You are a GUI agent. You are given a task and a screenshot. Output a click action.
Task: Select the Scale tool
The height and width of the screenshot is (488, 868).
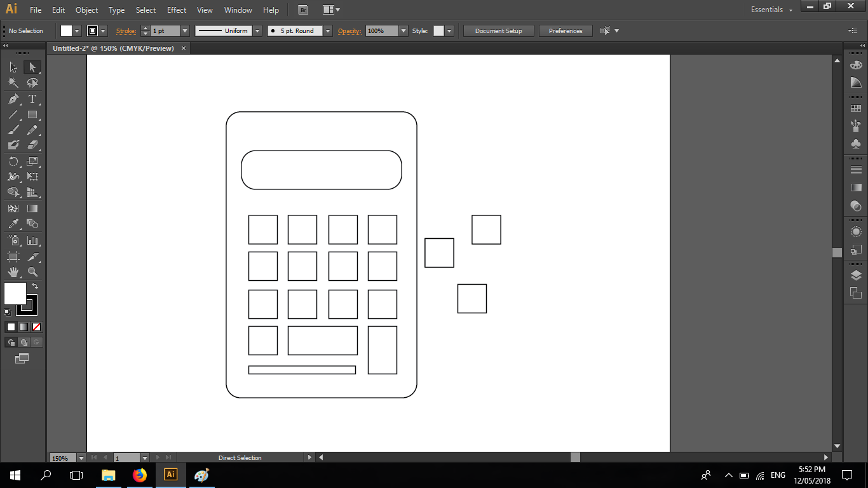(32, 161)
